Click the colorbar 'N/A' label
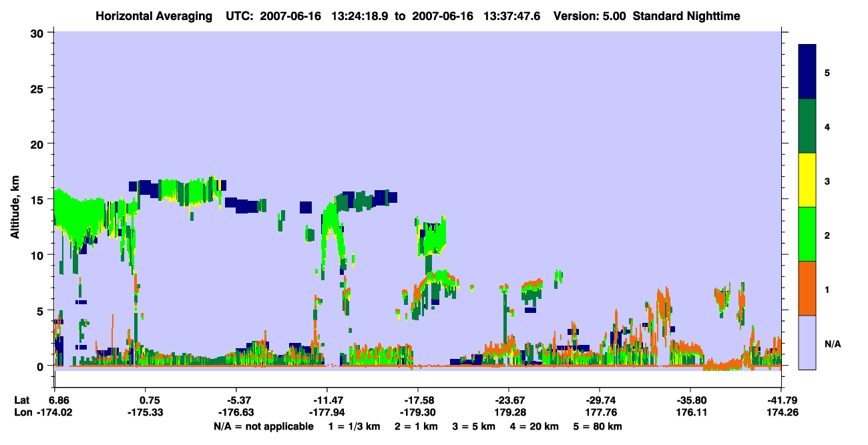 pos(833,344)
